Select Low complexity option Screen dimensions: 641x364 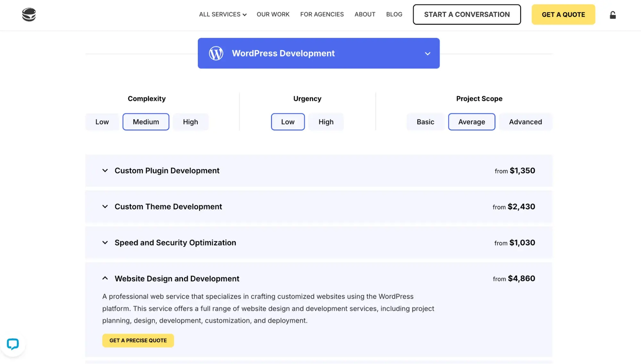coord(102,122)
